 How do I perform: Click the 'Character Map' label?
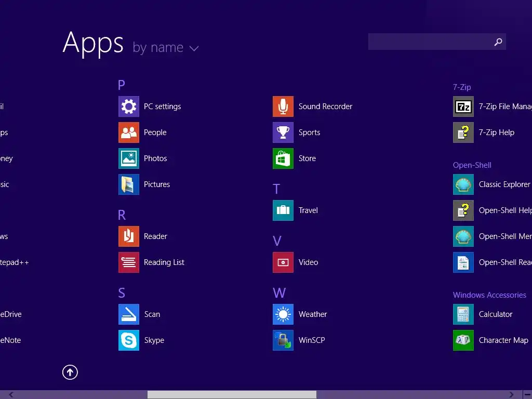click(x=503, y=340)
